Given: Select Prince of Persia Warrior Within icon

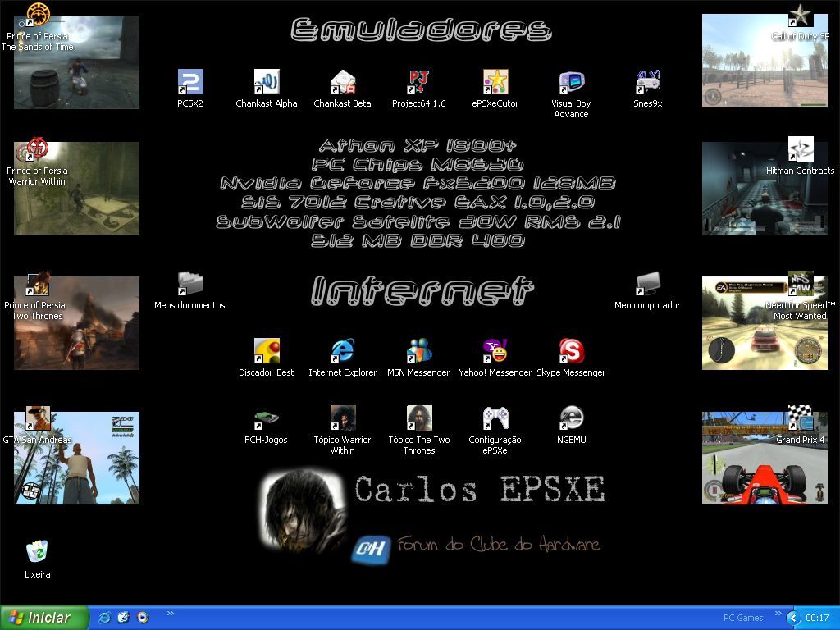Looking at the screenshot, I should 38,149.
